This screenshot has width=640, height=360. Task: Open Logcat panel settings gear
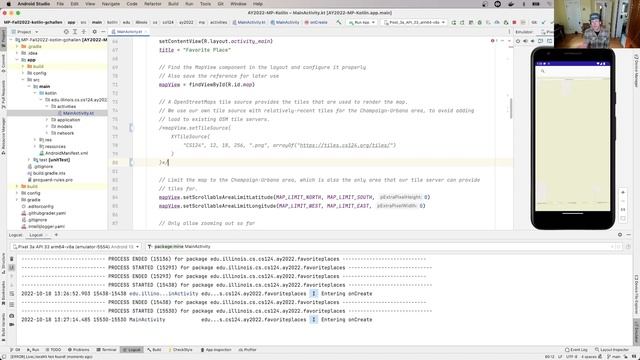(x=620, y=235)
